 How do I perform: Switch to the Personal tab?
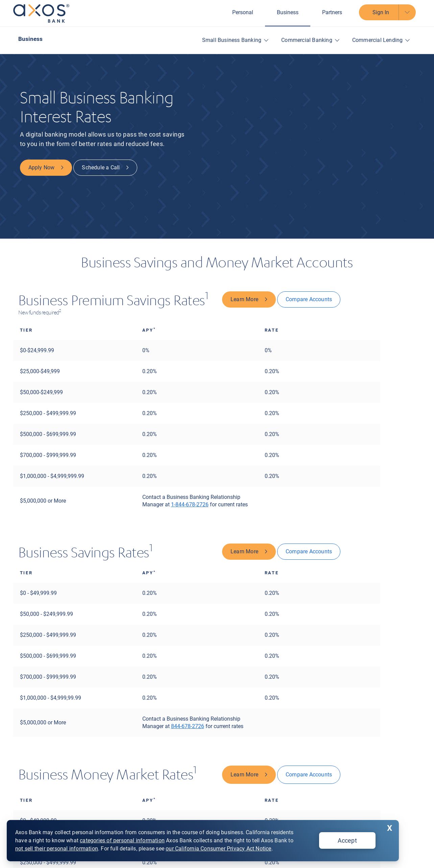coord(242,12)
